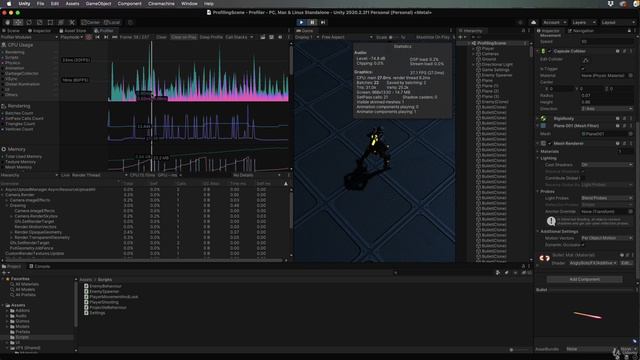Open Capsule Collider help icon
This screenshot has height=360, width=640.
point(617,51)
